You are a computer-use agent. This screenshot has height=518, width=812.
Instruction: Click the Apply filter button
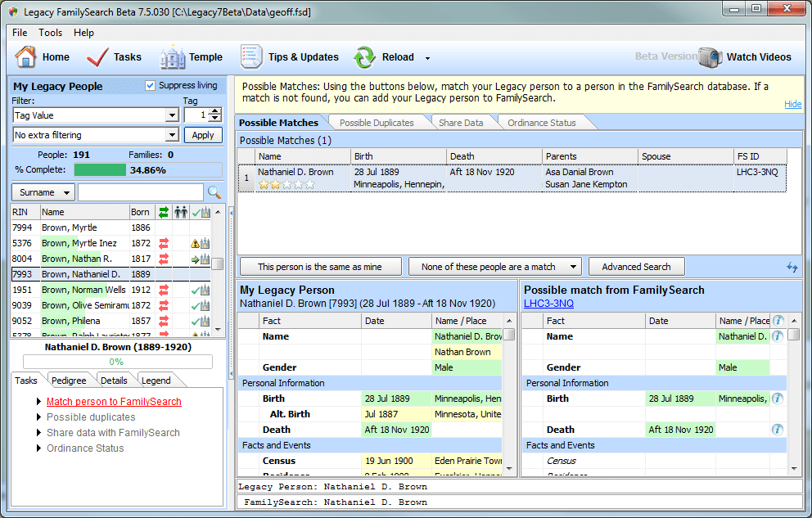tap(203, 135)
